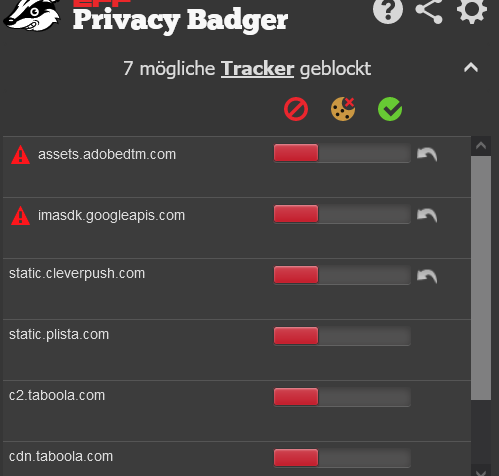This screenshot has width=499, height=476.
Task: Click scrollbar down arrow of tracker list
Action: click(481, 471)
